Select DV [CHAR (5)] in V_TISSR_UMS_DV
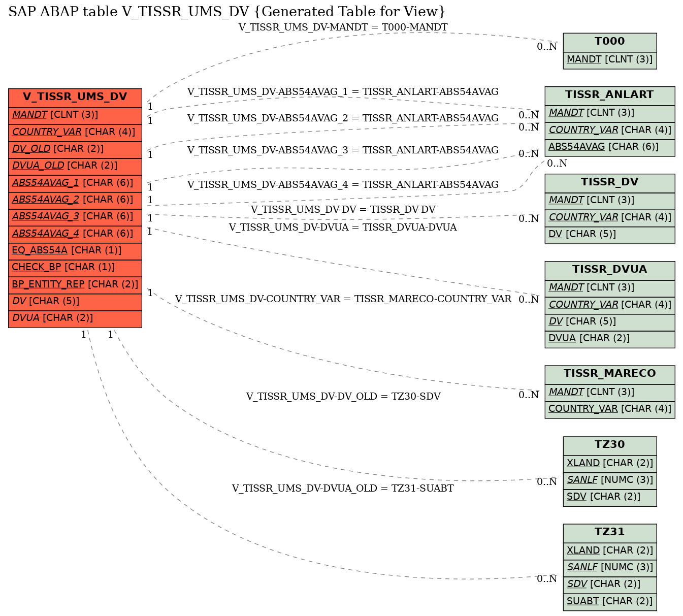Image resolution: width=683 pixels, height=616 pixels. (x=75, y=302)
